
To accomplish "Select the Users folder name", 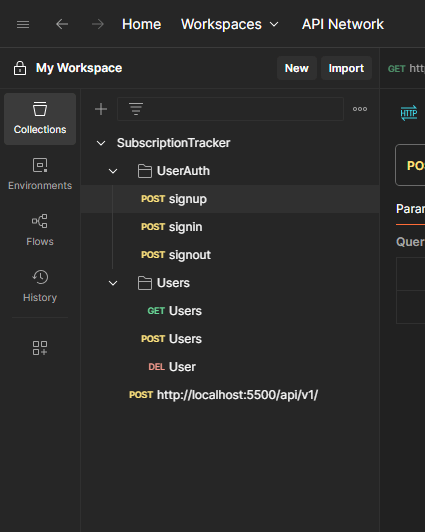I will point(173,283).
